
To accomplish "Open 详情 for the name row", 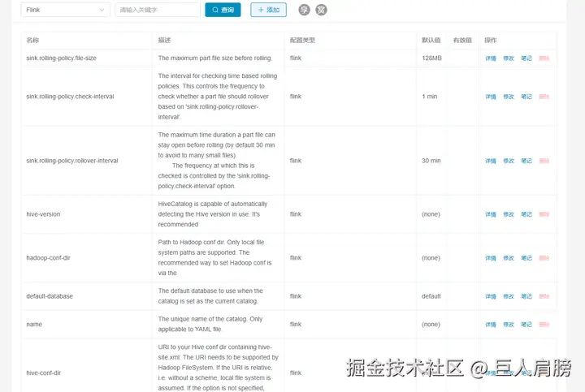I will (490, 325).
